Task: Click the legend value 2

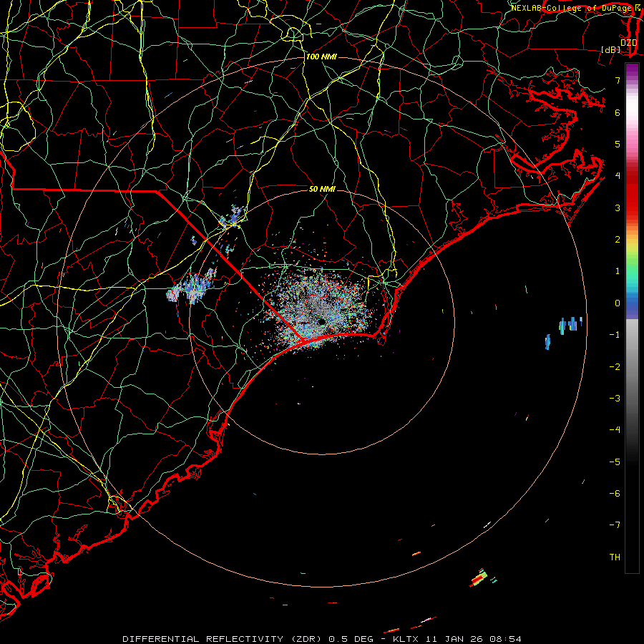Action: [x=618, y=240]
